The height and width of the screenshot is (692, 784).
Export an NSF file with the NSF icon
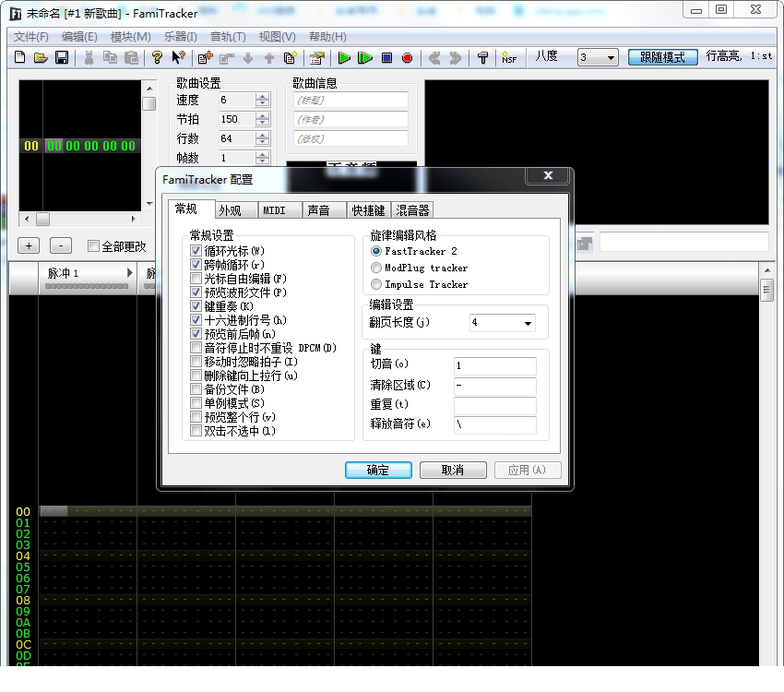tap(509, 57)
